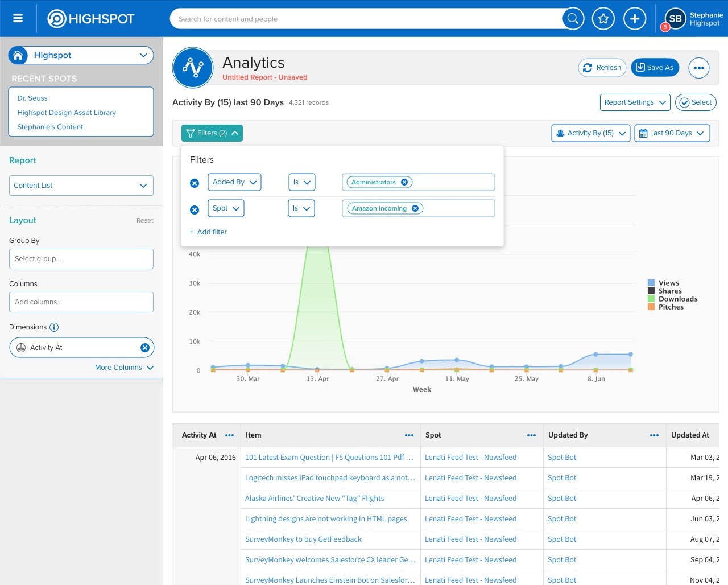Toggle the Select mode button
The width and height of the screenshot is (728, 585).
696,102
